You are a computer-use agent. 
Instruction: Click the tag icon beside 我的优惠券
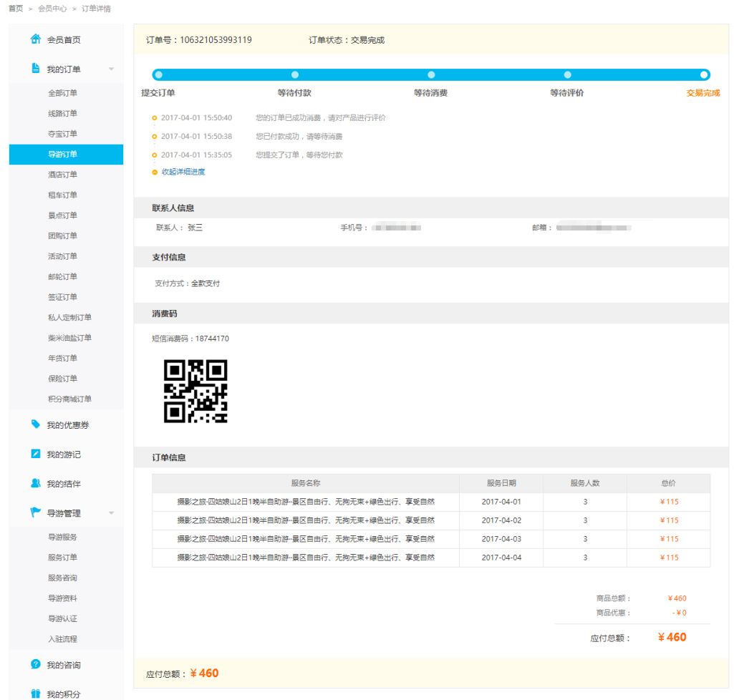[36, 424]
